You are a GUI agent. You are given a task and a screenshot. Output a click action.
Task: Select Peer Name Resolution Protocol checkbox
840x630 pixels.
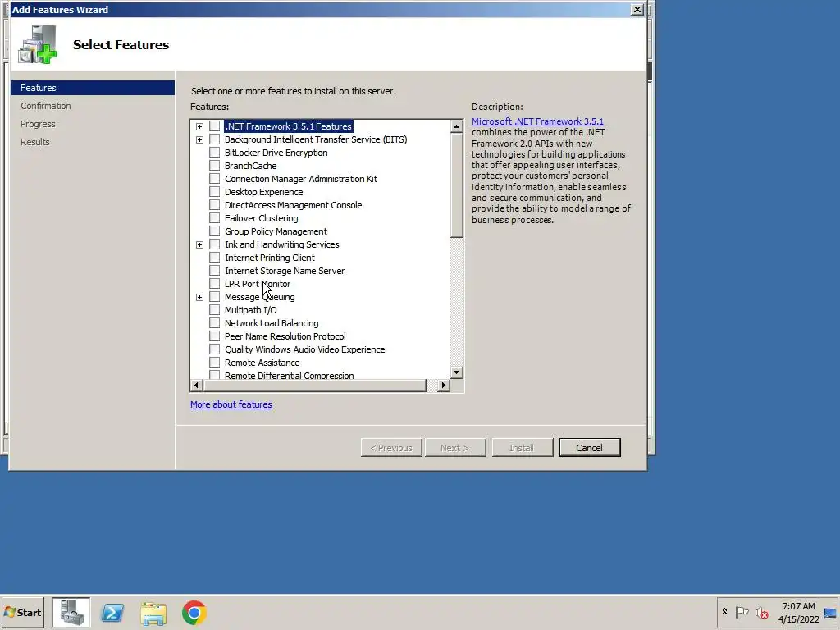coord(214,336)
